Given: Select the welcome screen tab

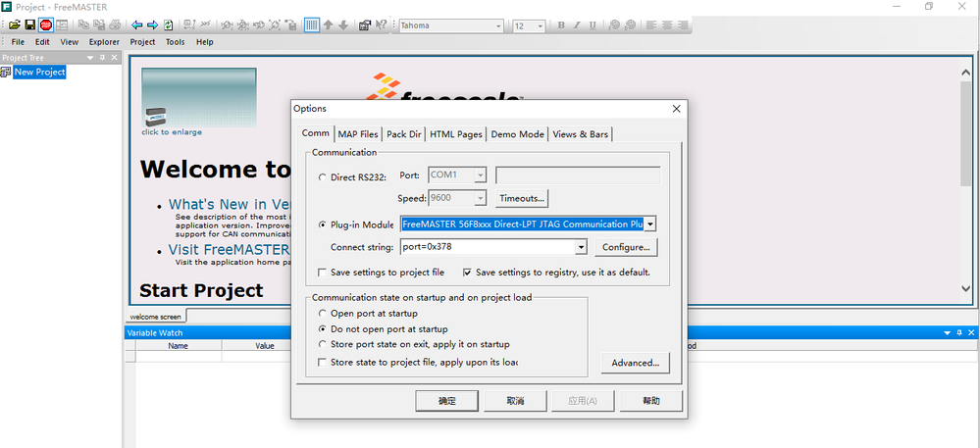Looking at the screenshot, I should point(155,317).
